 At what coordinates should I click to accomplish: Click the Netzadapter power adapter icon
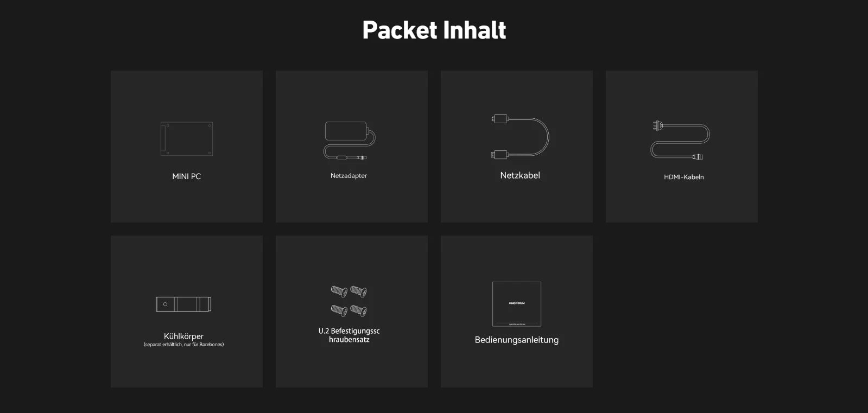point(350,141)
